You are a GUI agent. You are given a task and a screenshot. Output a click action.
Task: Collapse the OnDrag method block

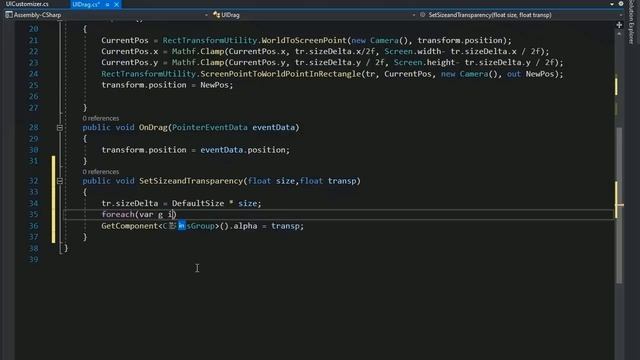click(x=60, y=128)
